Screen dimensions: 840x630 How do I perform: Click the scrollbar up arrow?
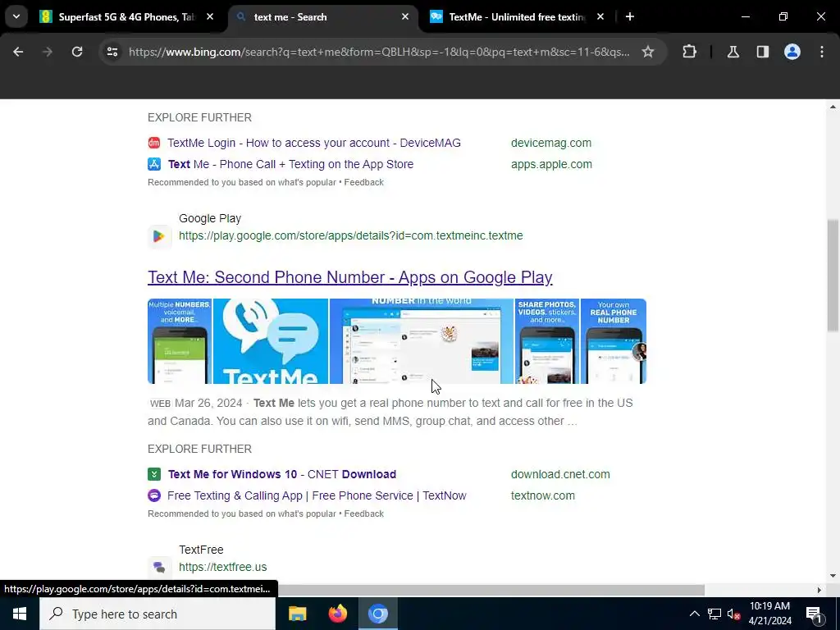[x=833, y=107]
